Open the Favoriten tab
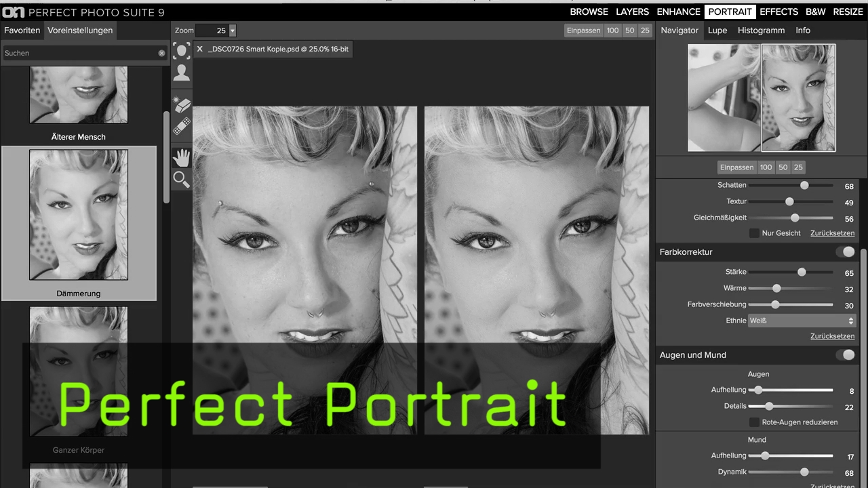This screenshot has width=868, height=488. (x=22, y=30)
